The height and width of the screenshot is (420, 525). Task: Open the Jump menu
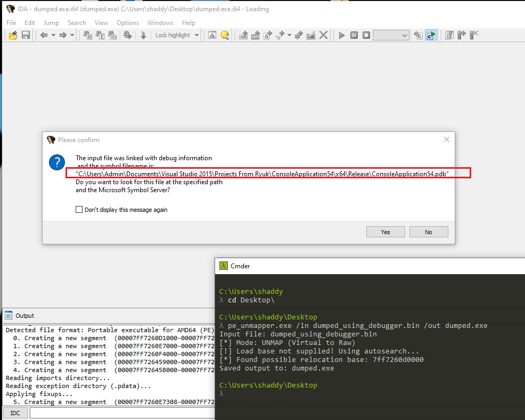(x=51, y=23)
